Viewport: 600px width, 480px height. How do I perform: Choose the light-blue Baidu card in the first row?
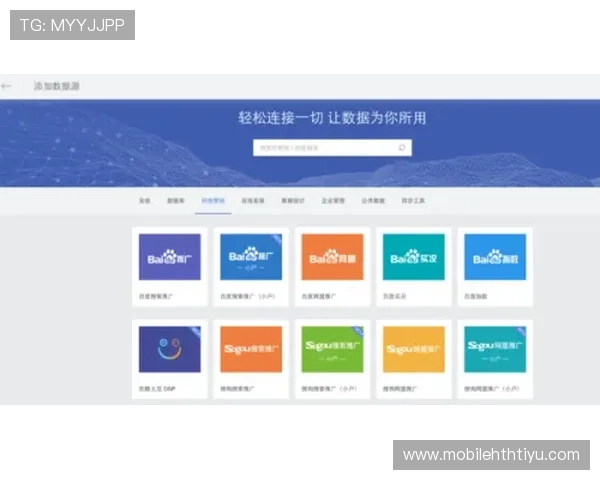click(x=495, y=267)
